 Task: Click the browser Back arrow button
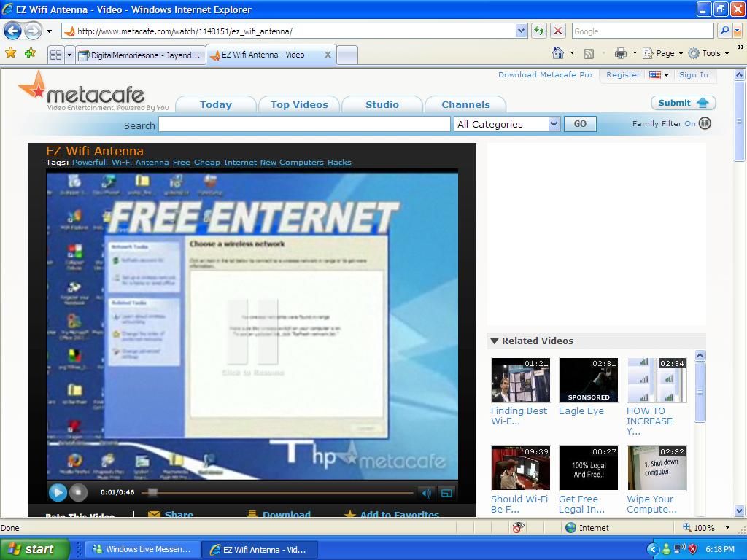pyautogui.click(x=13, y=31)
